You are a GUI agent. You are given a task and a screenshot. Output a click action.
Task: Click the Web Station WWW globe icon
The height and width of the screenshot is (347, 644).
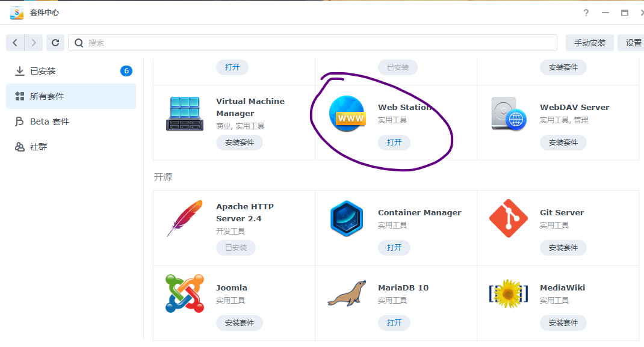(347, 114)
